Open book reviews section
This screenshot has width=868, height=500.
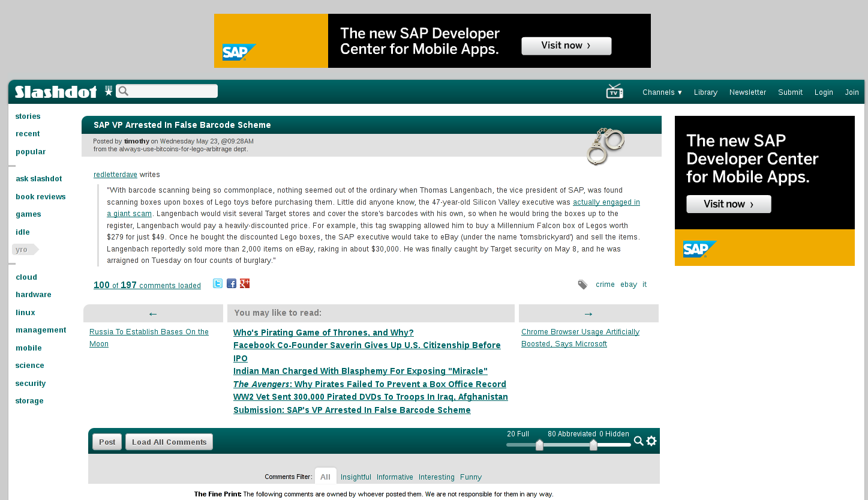tap(41, 197)
